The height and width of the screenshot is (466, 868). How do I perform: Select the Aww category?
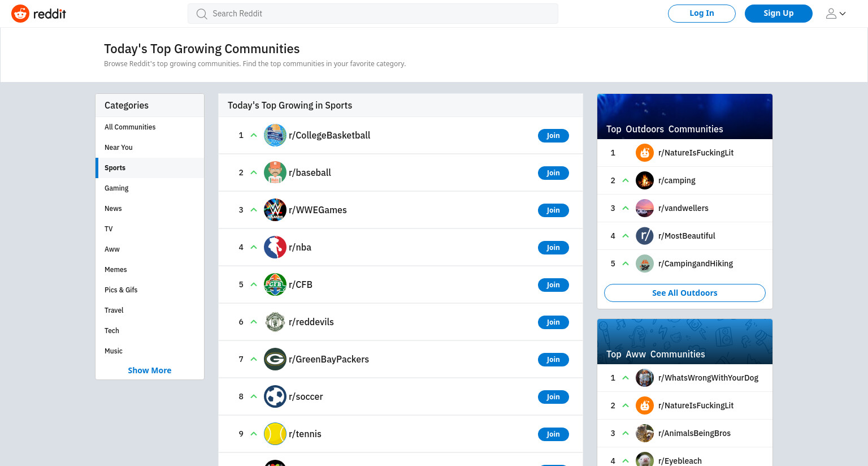click(x=150, y=249)
